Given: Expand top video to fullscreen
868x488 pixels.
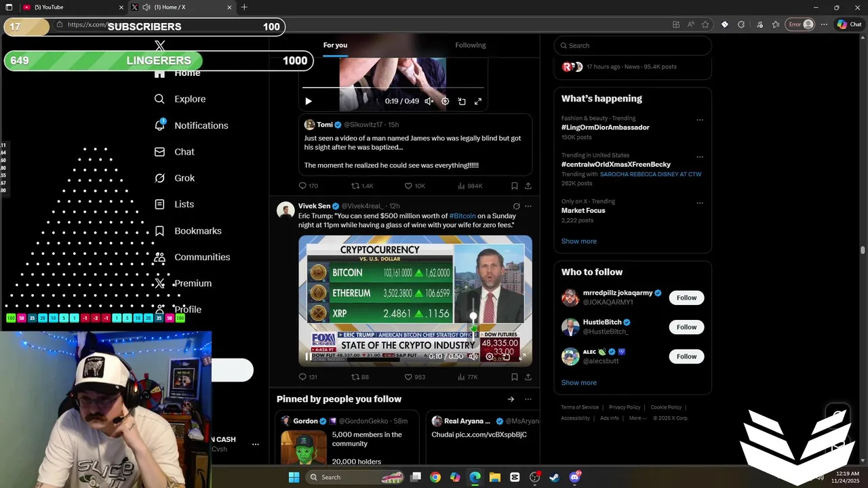Looking at the screenshot, I should click(478, 101).
